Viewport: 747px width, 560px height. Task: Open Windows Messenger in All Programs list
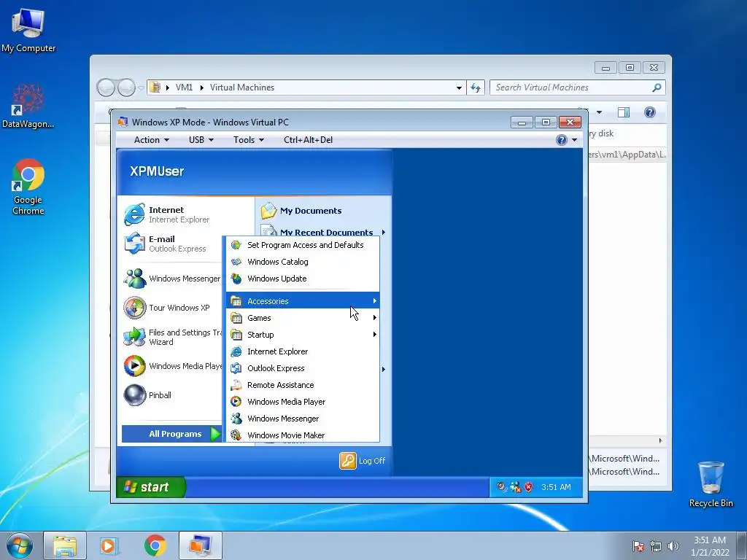(303, 419)
